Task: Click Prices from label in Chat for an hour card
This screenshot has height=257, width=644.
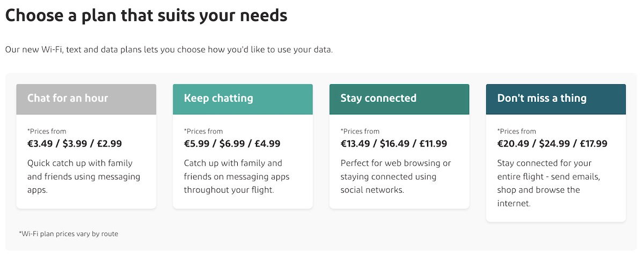Action: pos(47,131)
